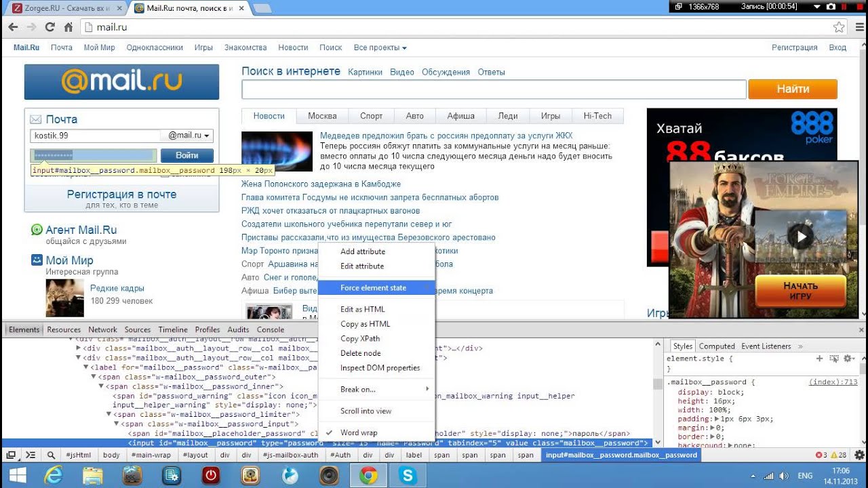Open the Computed styles tab
868x488 pixels.
coord(717,346)
